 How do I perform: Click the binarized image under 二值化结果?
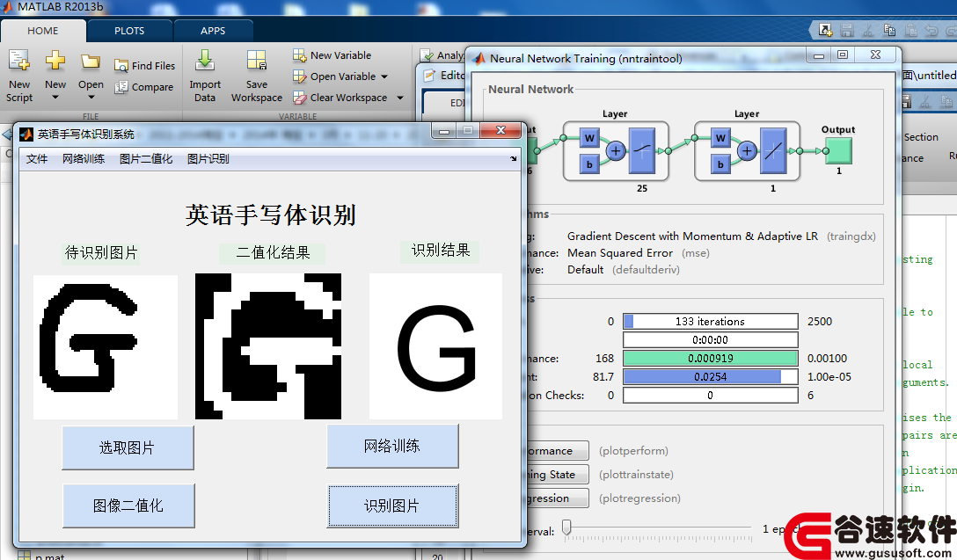[x=268, y=346]
